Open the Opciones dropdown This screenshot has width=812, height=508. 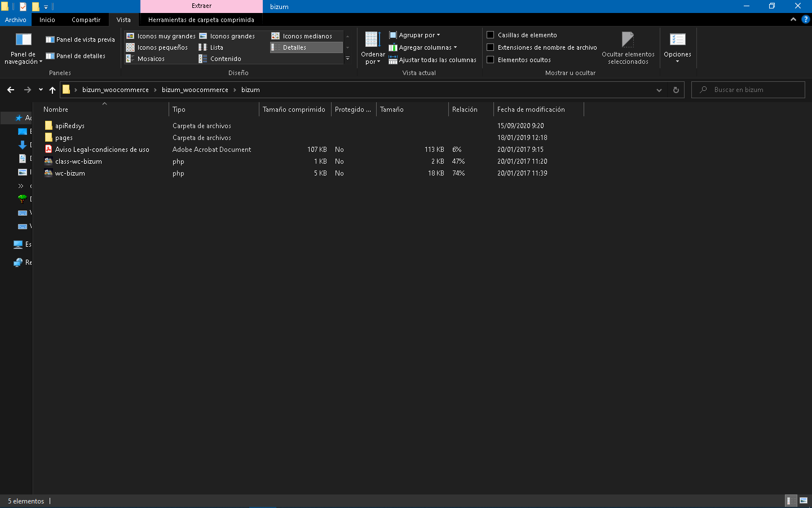(x=677, y=48)
